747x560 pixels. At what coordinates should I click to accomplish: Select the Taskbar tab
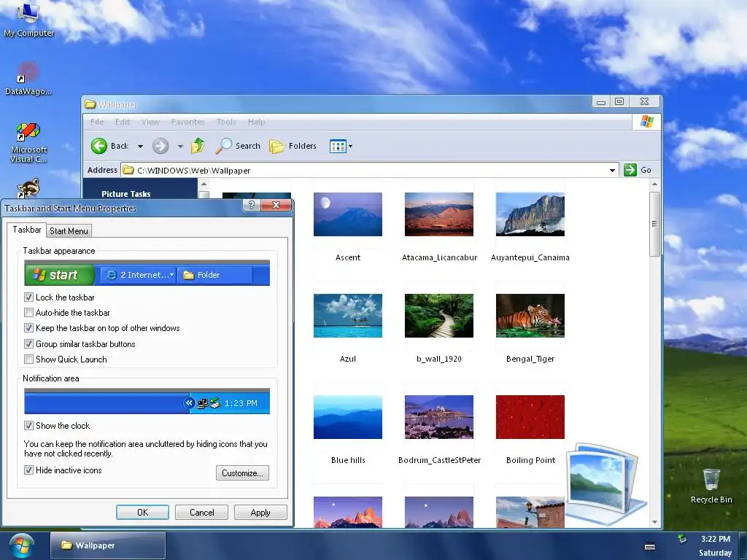pos(27,230)
